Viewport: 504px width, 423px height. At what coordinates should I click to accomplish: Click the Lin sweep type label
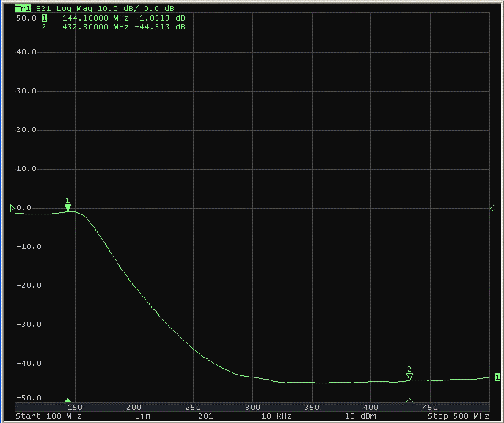point(142,416)
